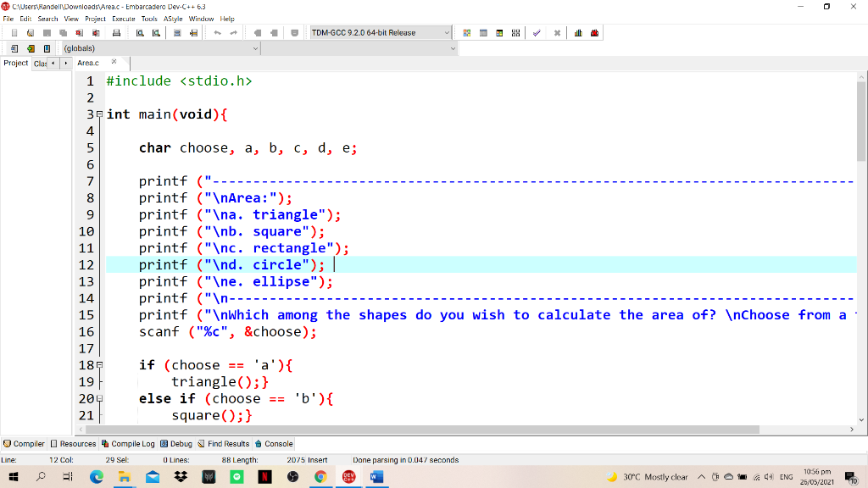Collapse the main function code fold

pos(101,114)
